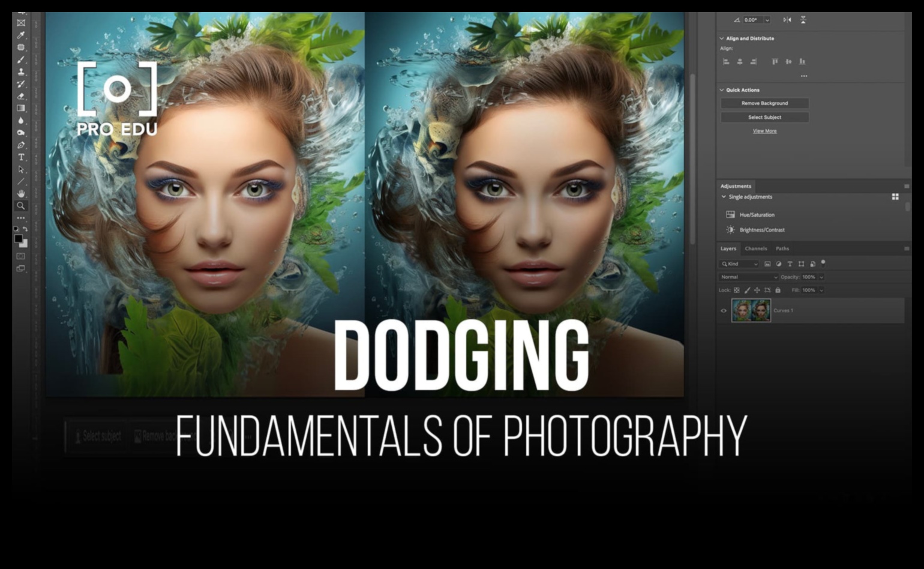Open the Adjustments tab

[736, 186]
